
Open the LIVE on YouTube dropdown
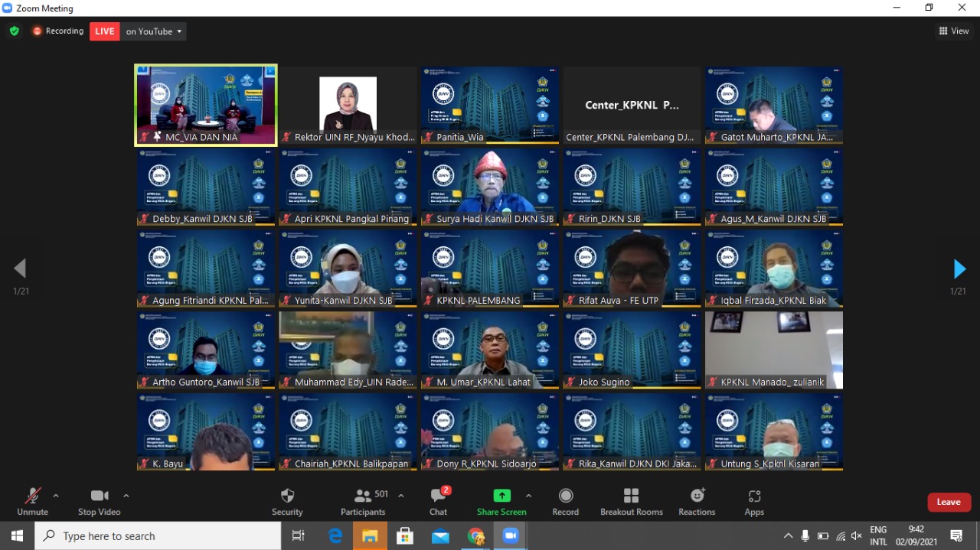[154, 31]
